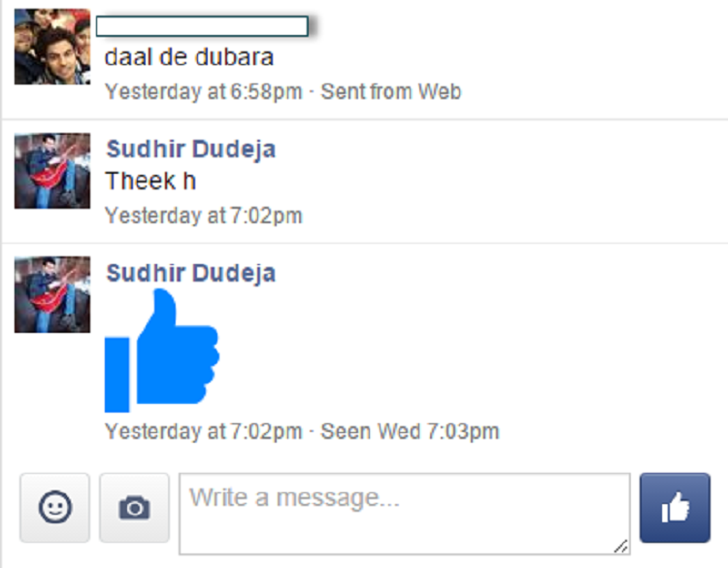
Task: Click 'Seen Wed 7:03pm' status text
Action: (x=410, y=431)
